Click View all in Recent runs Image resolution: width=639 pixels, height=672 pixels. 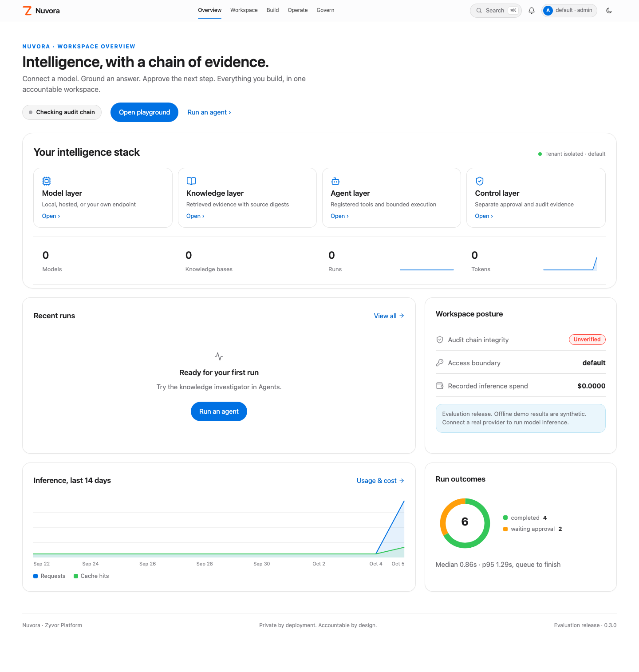coord(389,316)
